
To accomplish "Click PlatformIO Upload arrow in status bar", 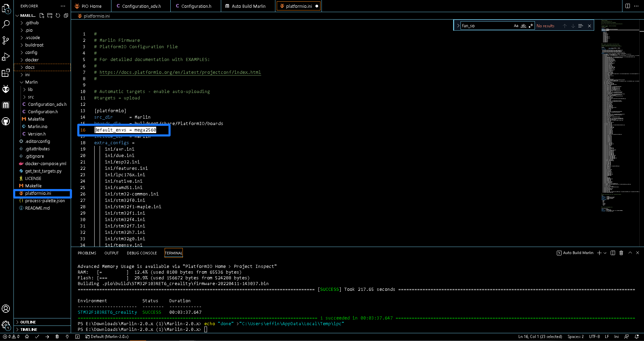I will (47, 337).
